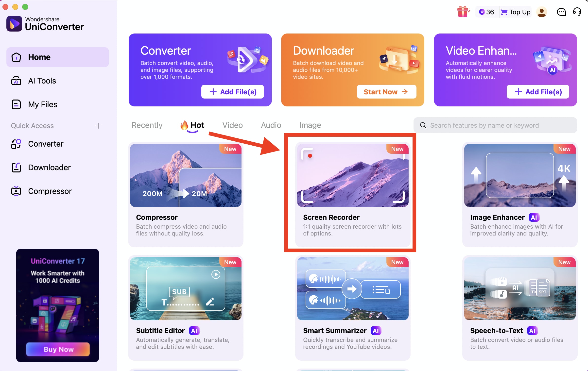Switch to the Video tab

point(232,125)
